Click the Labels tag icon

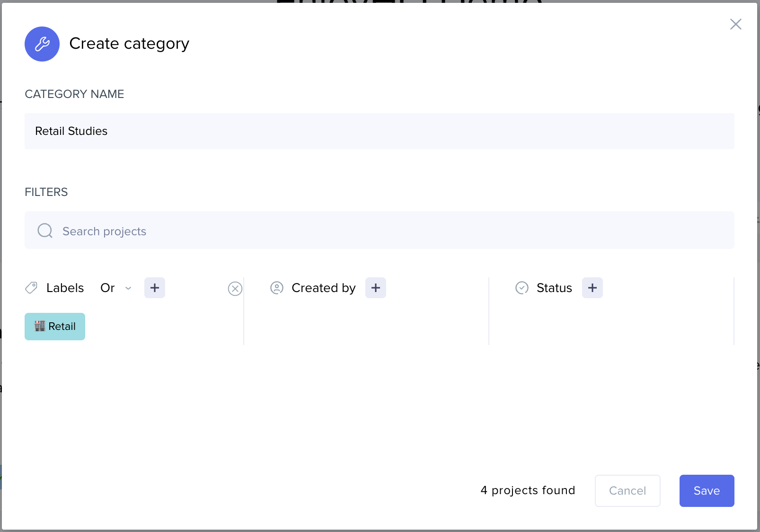point(31,288)
